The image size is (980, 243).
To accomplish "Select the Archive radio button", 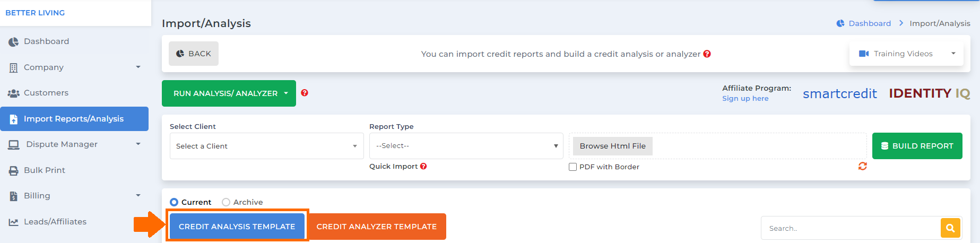I will click(226, 202).
